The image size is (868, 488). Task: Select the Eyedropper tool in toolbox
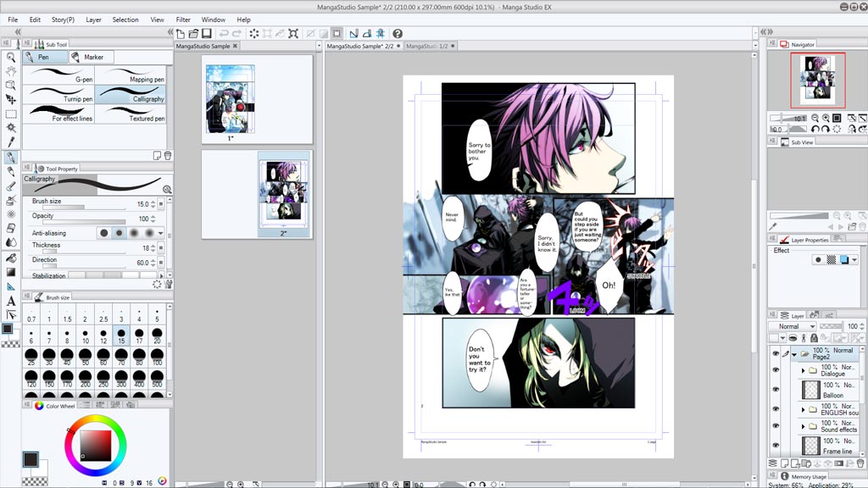pos(11,142)
